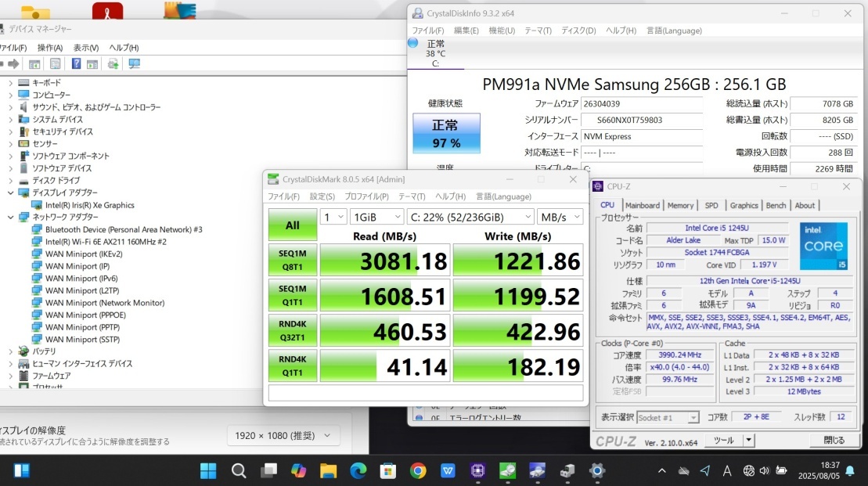Click the empty comment field in CrystalDiskMark
The width and height of the screenshot is (868, 486).
(x=425, y=392)
